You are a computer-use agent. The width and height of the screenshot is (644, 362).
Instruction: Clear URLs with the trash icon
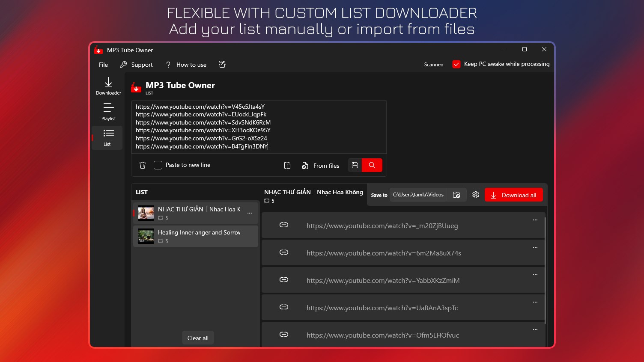point(143,165)
